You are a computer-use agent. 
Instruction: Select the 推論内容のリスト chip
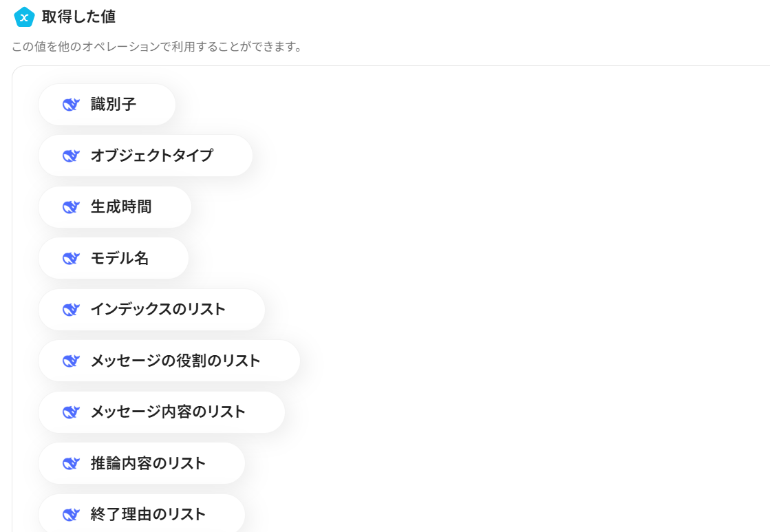point(148,463)
